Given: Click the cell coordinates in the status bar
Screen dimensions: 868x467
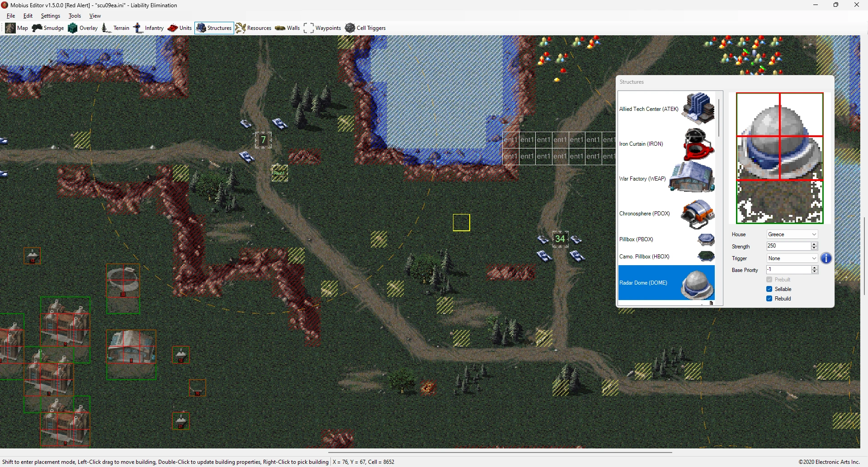Looking at the screenshot, I should (363, 462).
